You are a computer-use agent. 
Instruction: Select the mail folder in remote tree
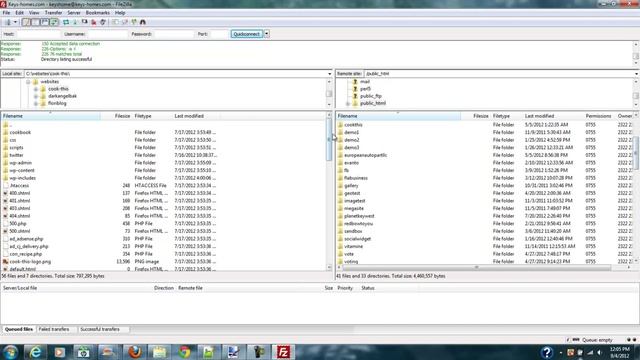tap(364, 82)
